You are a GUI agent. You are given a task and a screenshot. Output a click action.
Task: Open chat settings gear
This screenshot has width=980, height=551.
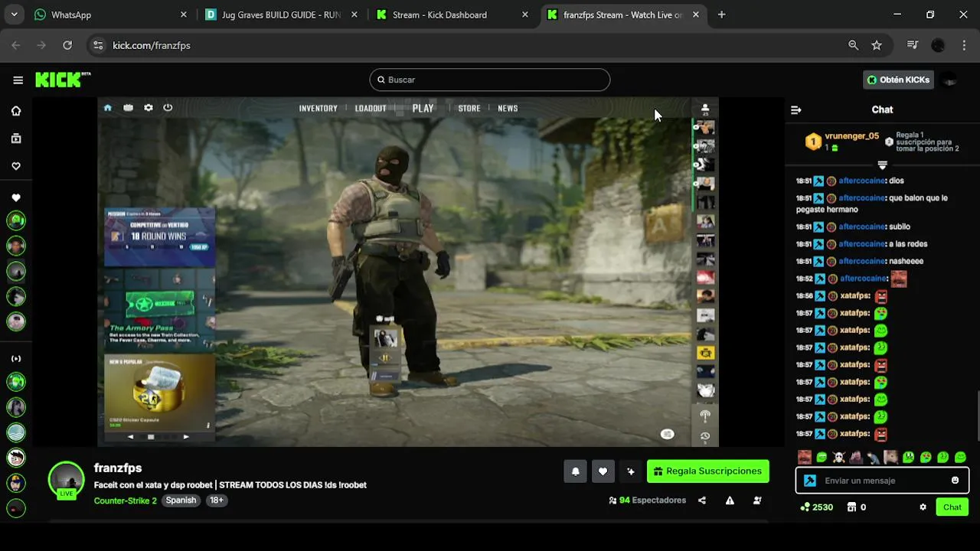tap(923, 507)
